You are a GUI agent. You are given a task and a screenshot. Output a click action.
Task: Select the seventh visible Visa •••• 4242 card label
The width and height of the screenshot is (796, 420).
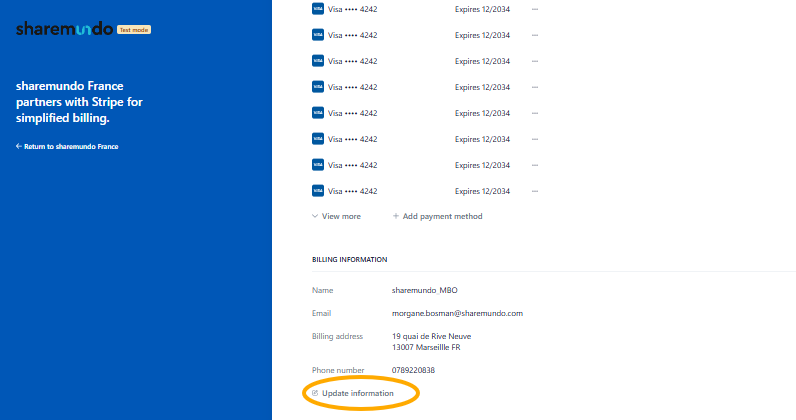352,165
